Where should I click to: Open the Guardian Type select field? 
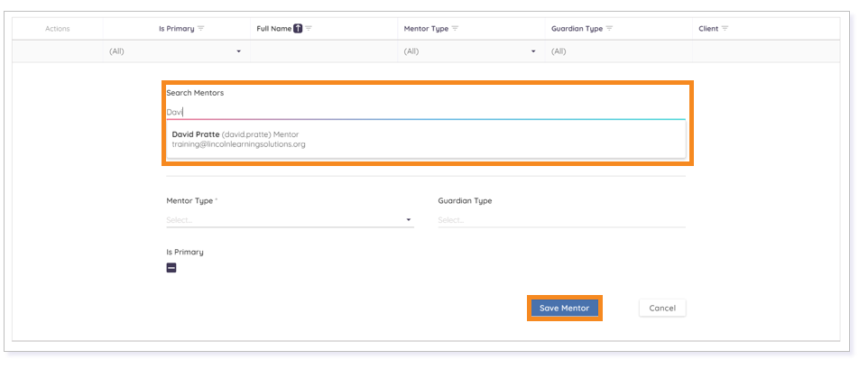(561, 219)
